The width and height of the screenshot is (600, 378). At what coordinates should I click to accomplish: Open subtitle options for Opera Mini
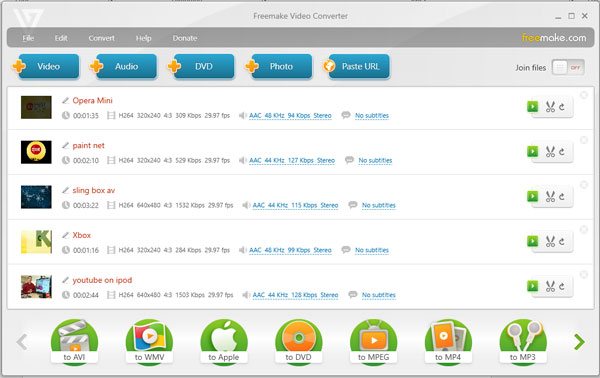coord(372,116)
